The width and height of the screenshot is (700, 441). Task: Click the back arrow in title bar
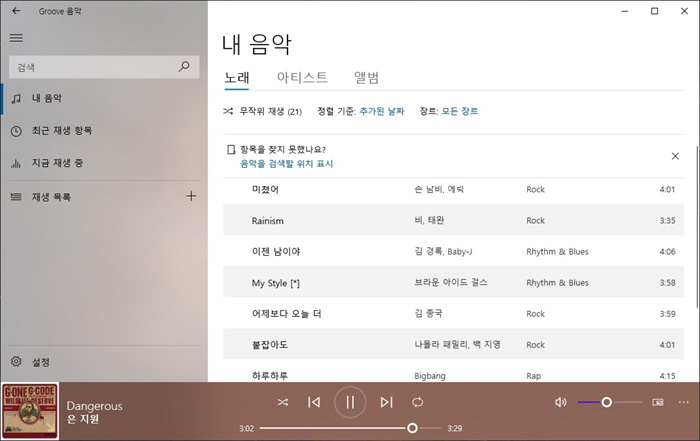click(x=16, y=11)
